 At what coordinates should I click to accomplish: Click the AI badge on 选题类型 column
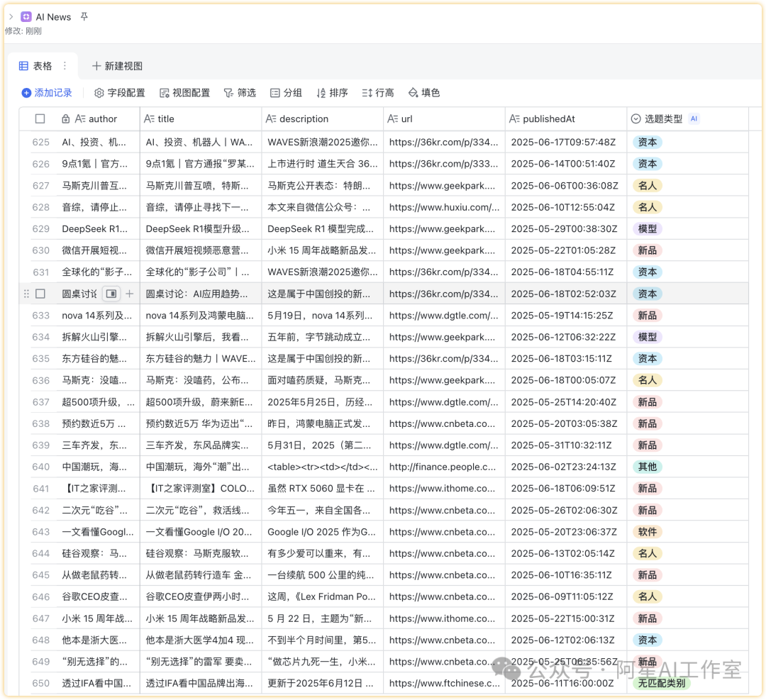pyautogui.click(x=694, y=118)
